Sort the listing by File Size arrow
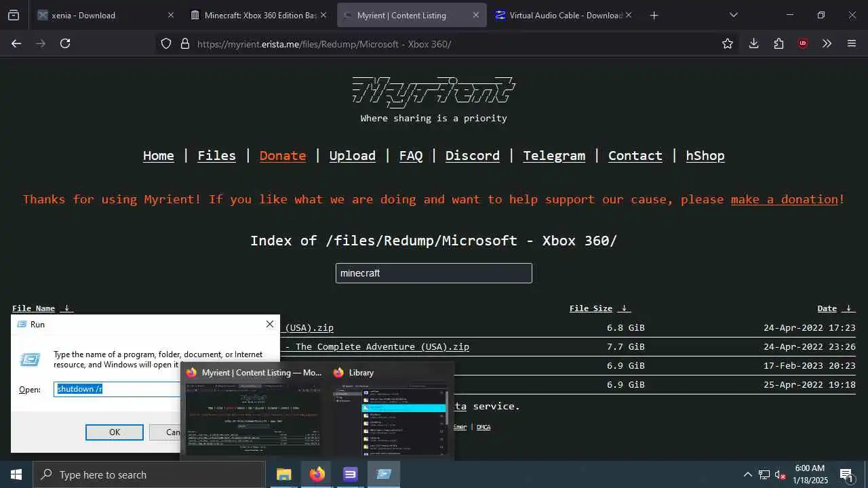This screenshot has height=488, width=868. [624, 308]
